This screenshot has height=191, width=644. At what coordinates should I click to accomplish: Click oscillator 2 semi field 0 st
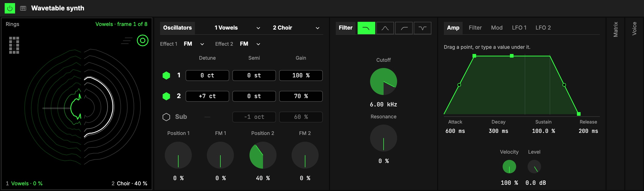point(254,96)
